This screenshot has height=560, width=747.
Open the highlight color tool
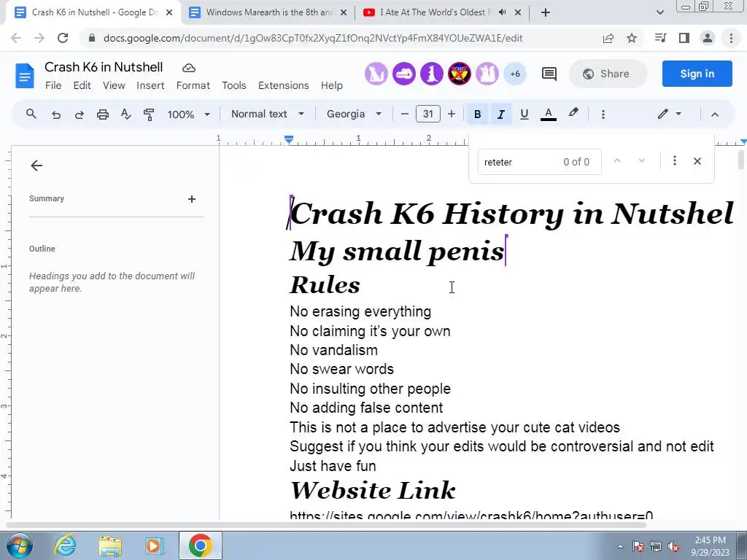(573, 113)
